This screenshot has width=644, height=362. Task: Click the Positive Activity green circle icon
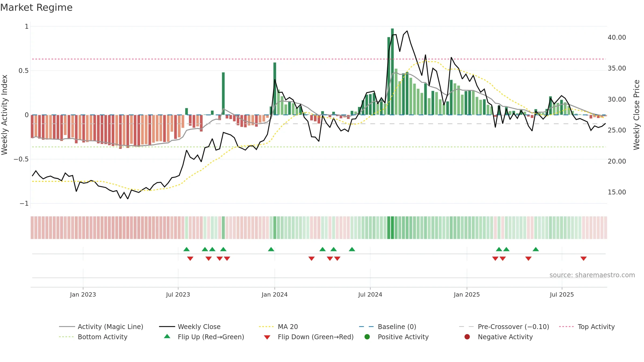coord(367,337)
